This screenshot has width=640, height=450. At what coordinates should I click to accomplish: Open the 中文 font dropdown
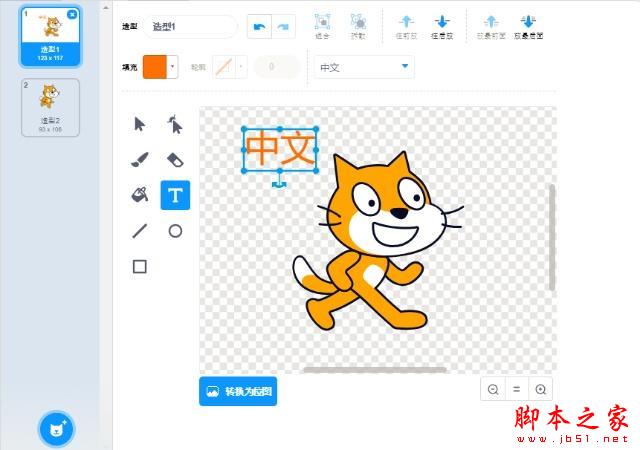pos(364,67)
